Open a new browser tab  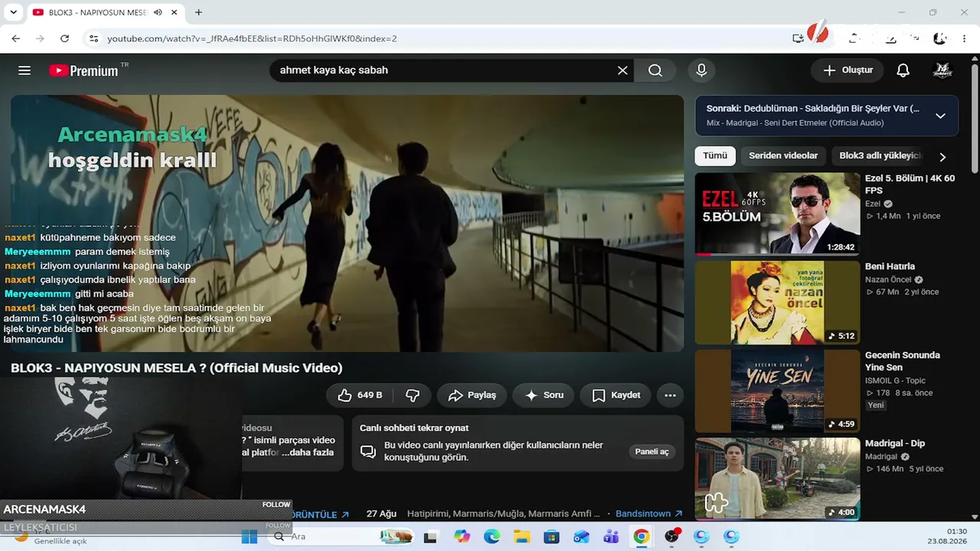tap(198, 12)
